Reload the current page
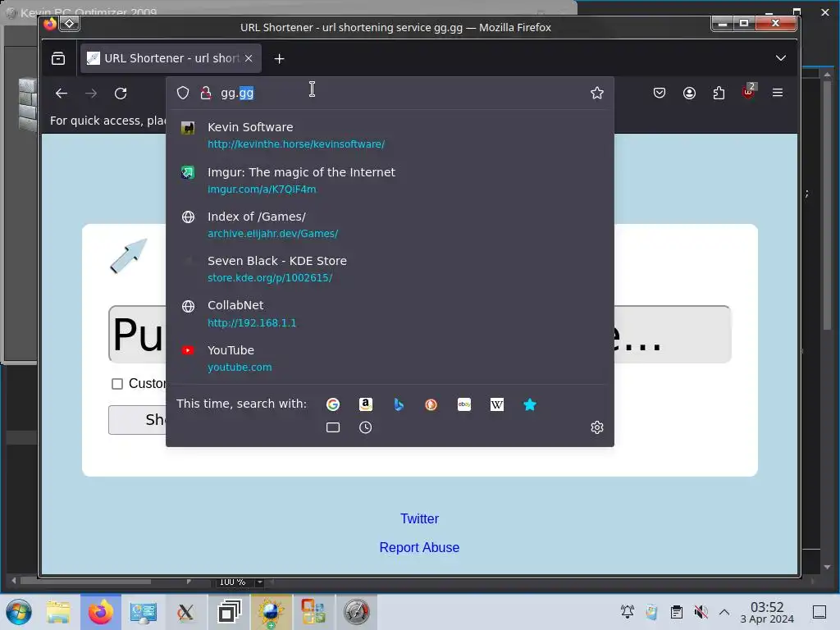Image resolution: width=840 pixels, height=630 pixels. (x=121, y=94)
